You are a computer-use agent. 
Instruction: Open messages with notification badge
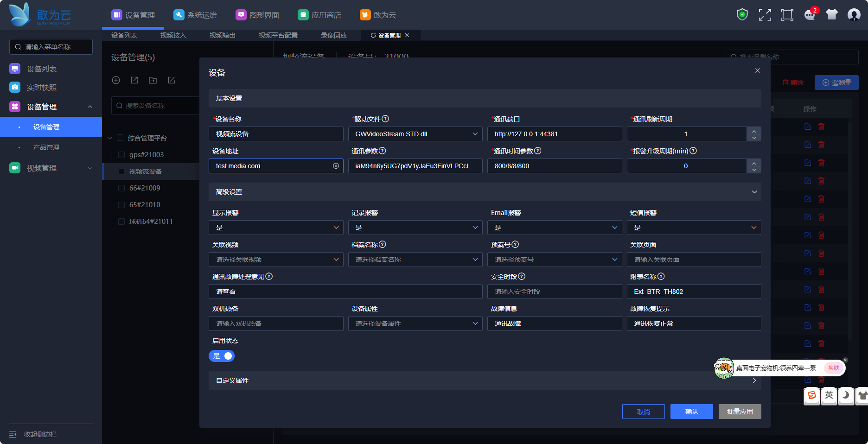coord(810,15)
